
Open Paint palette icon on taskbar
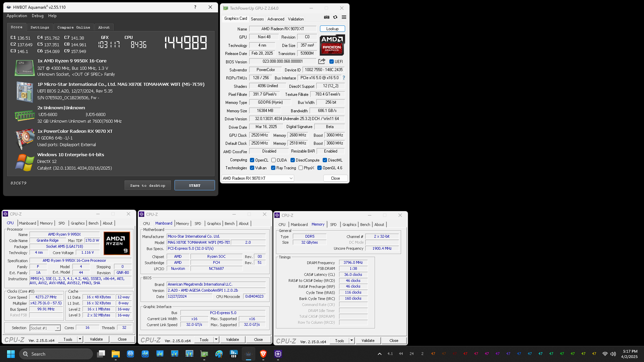pos(219,354)
